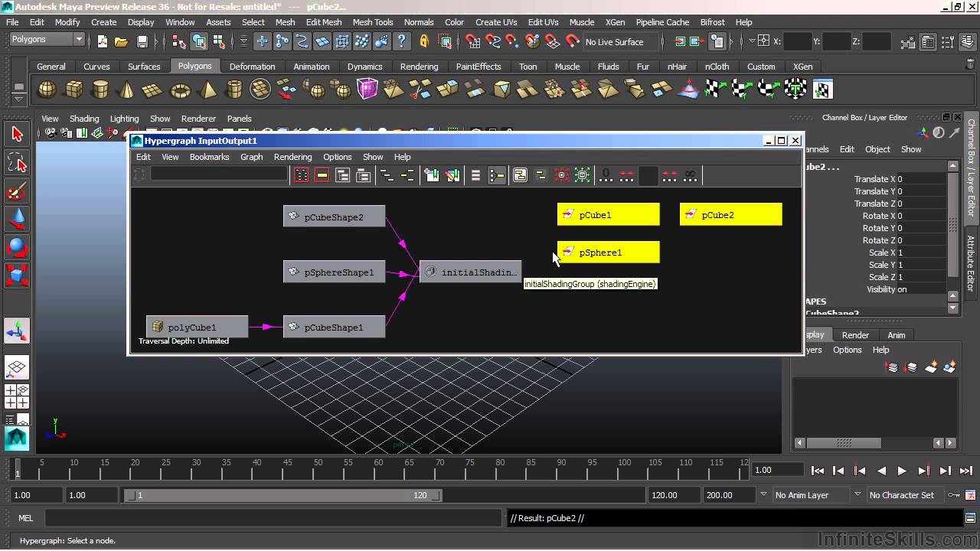Select the pCubeShape2 node
This screenshot has height=551, width=980.
tap(334, 217)
